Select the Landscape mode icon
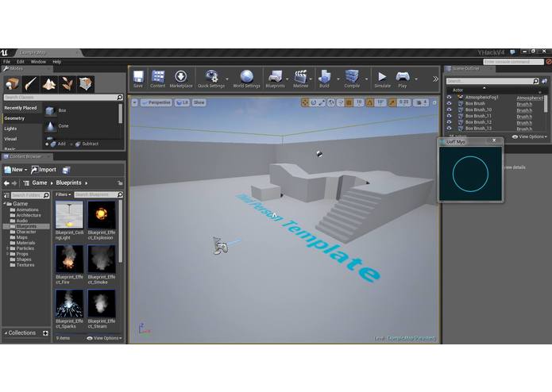Image resolution: width=552 pixels, height=392 pixels. click(49, 84)
